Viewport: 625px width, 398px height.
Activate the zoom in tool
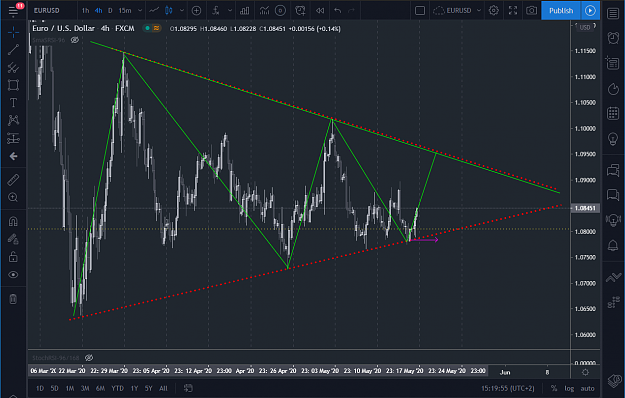[13, 197]
